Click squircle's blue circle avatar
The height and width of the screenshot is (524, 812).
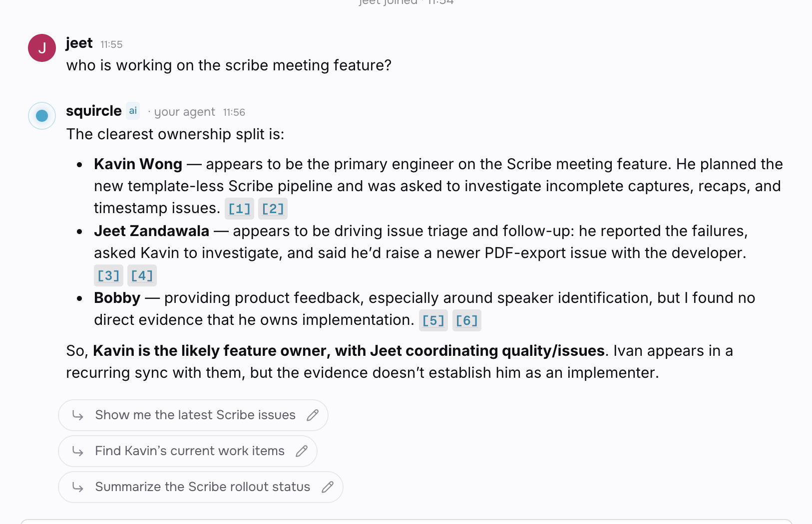42,116
